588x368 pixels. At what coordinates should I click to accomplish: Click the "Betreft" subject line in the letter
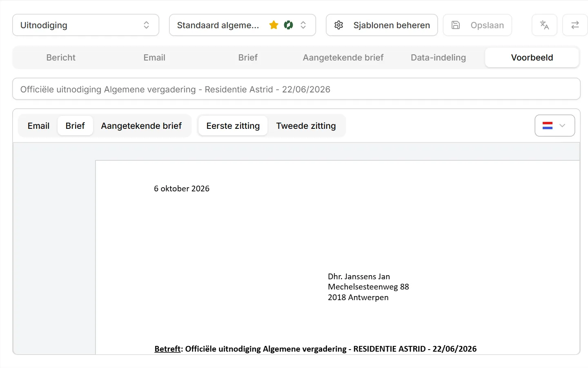316,349
